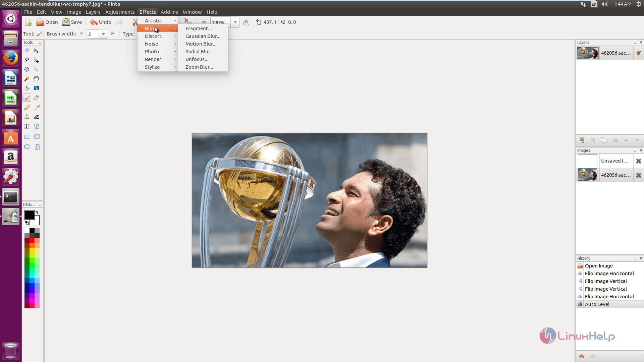The width and height of the screenshot is (644, 362).
Task: Toggle visibility checkbox of 462056-sac layer
Action: [x=639, y=53]
